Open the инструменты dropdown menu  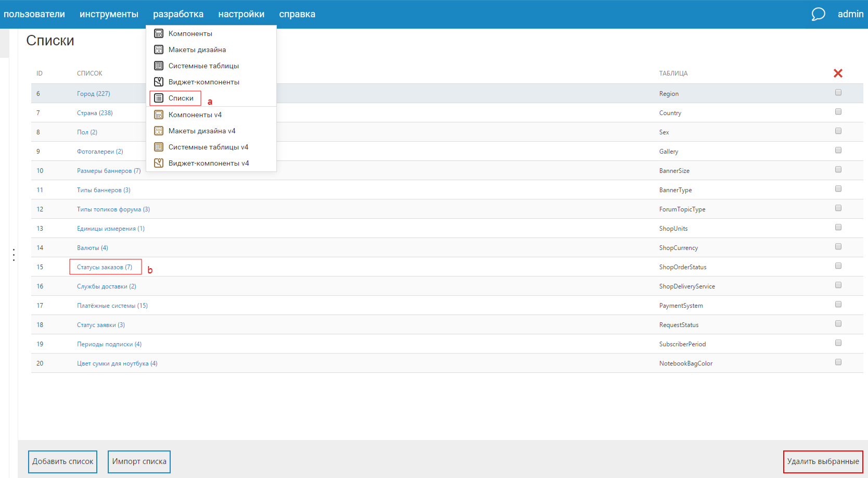click(x=109, y=14)
